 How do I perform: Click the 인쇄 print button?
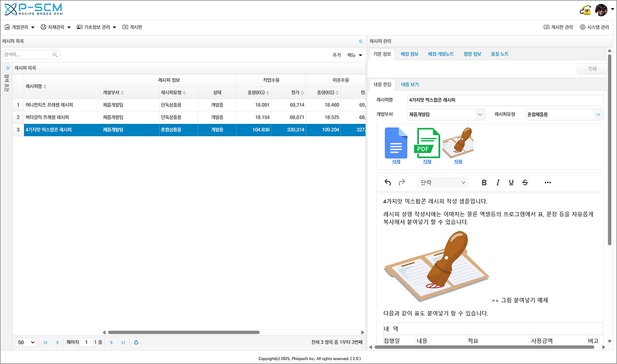pyautogui.click(x=592, y=69)
